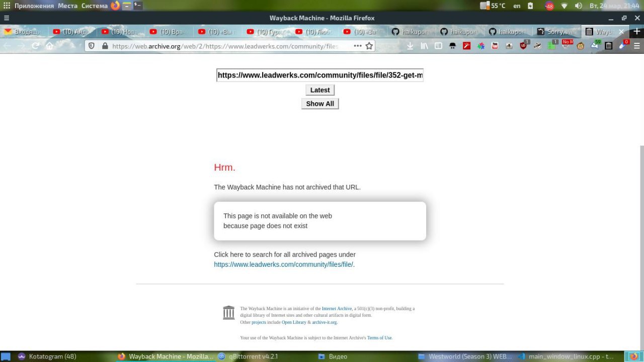
Task: Open terminal launcher in top panel
Action: 138,6
